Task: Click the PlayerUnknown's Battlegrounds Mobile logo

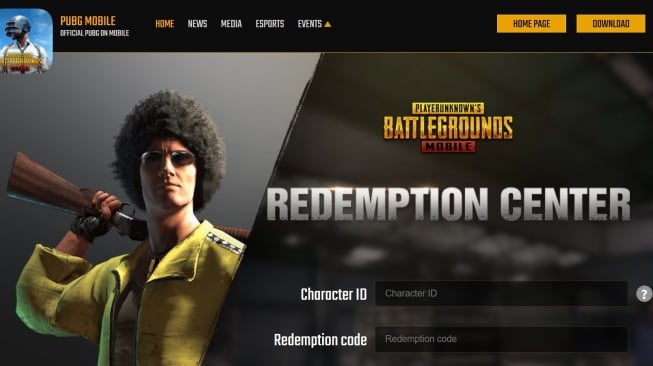Action: tap(448, 127)
